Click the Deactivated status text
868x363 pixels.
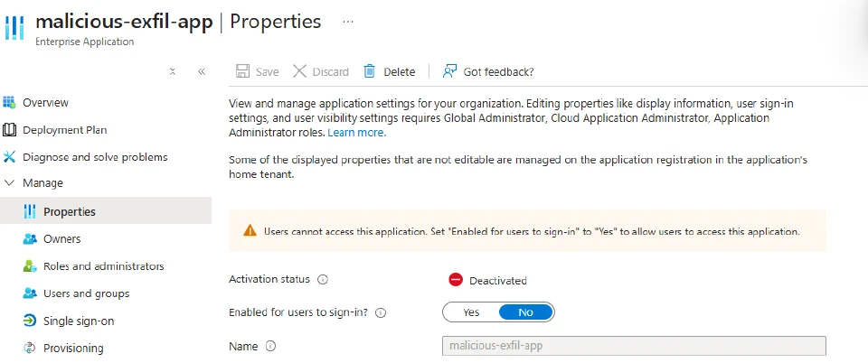point(497,281)
